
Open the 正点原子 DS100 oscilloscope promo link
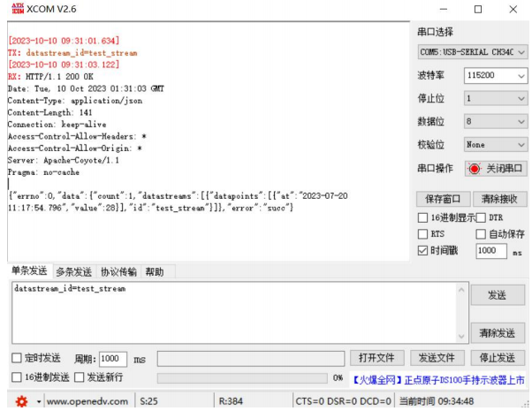(x=438, y=378)
